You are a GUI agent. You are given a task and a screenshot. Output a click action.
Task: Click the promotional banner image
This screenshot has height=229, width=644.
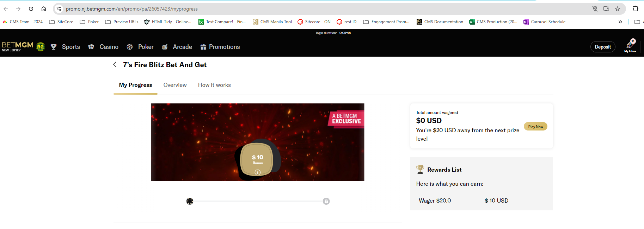258,142
